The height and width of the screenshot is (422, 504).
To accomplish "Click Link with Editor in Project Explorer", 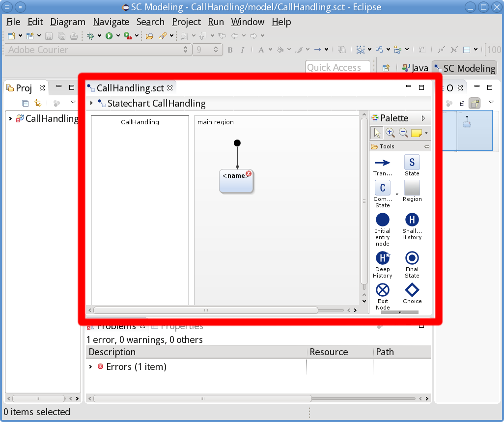I will point(38,103).
